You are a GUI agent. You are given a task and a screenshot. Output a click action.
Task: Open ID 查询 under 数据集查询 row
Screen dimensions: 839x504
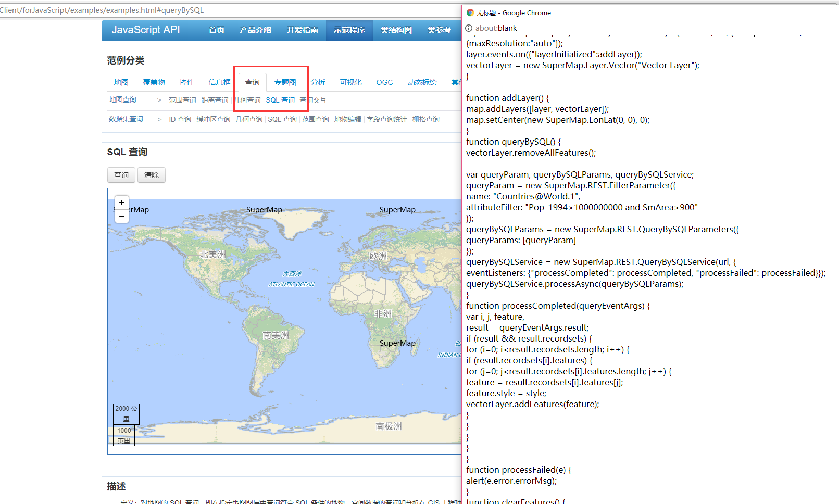click(180, 119)
